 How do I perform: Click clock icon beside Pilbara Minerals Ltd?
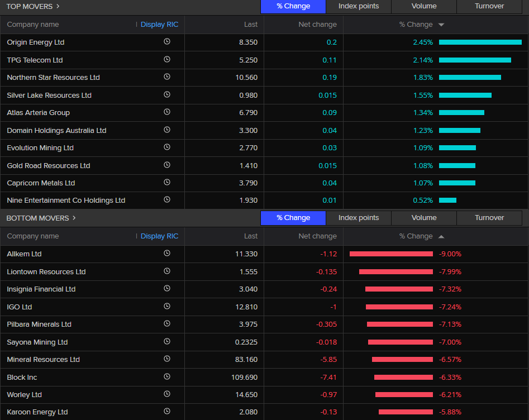[167, 323]
